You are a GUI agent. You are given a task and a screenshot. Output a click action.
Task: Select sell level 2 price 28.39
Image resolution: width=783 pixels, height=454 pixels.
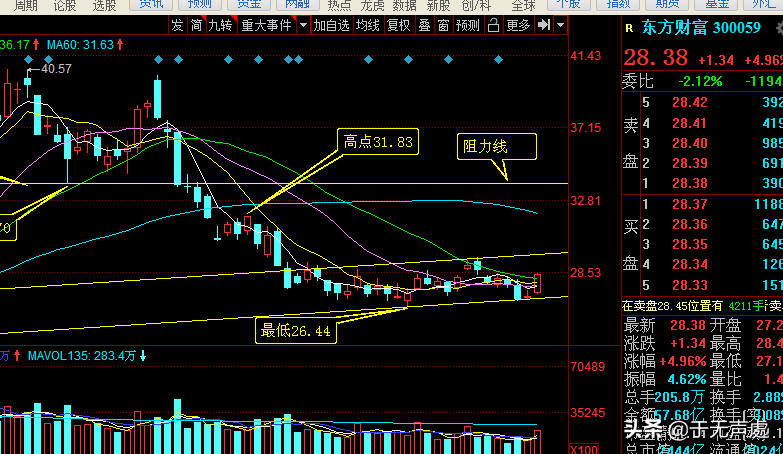click(690, 163)
